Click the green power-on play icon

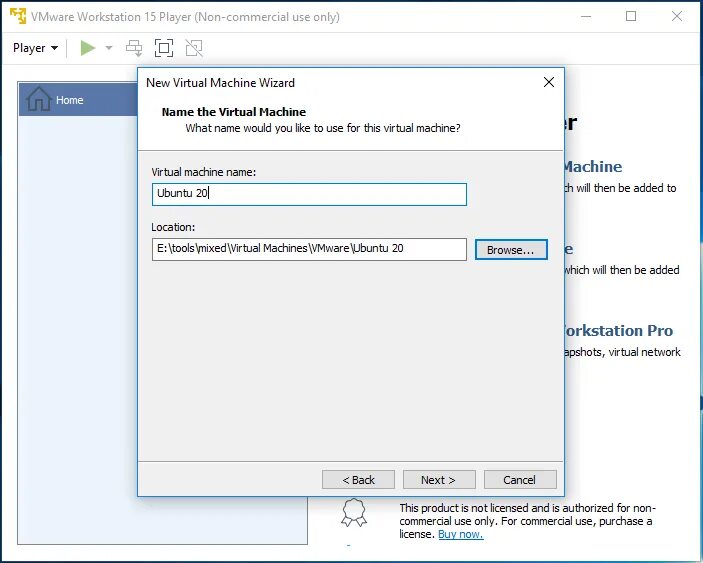pos(88,48)
